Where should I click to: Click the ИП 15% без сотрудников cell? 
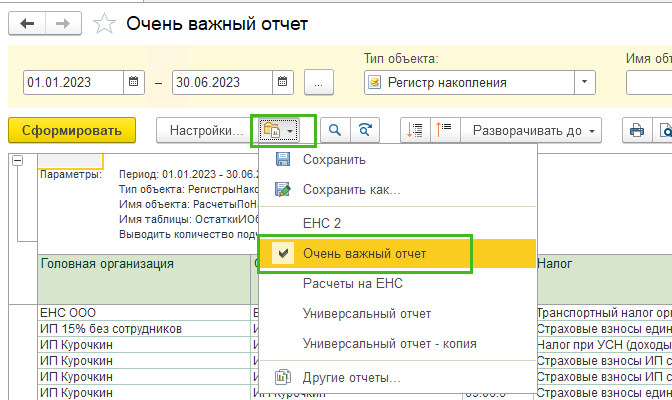coord(144,329)
